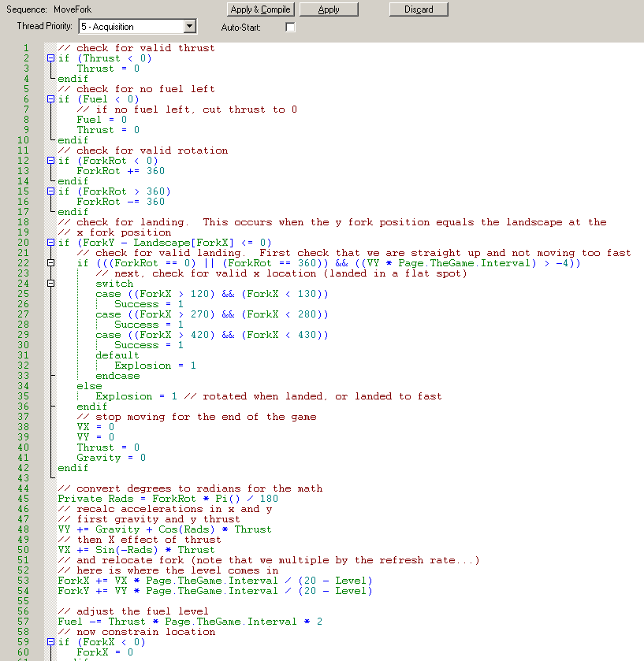Collapse the 'if (ForkX < 0)' block
The height and width of the screenshot is (661, 644).
[x=50, y=642]
